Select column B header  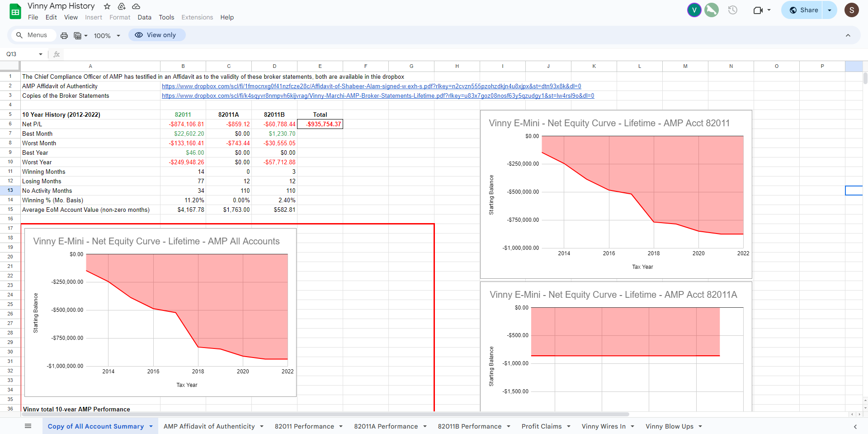pyautogui.click(x=183, y=66)
